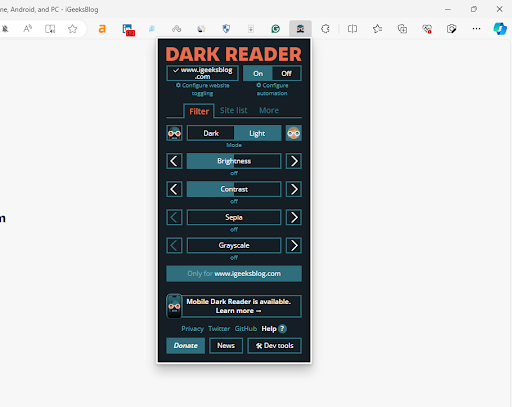Open the Copilot sidebar icon
The height and width of the screenshot is (407, 512).
pos(500,29)
